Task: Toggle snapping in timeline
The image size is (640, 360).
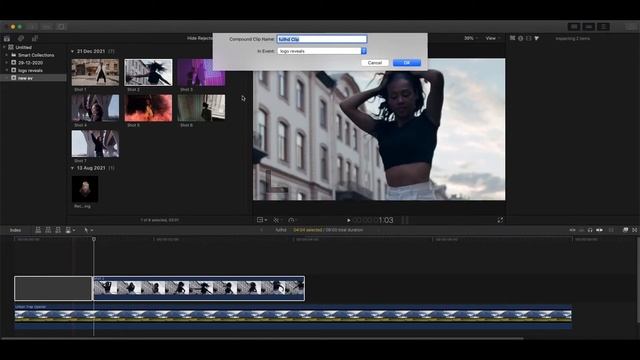Action: point(599,230)
